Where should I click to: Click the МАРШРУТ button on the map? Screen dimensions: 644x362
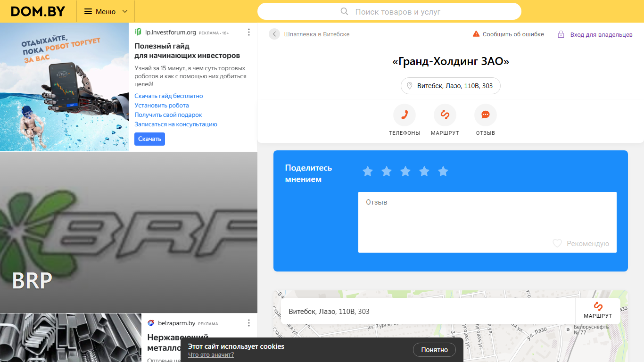coord(598,311)
